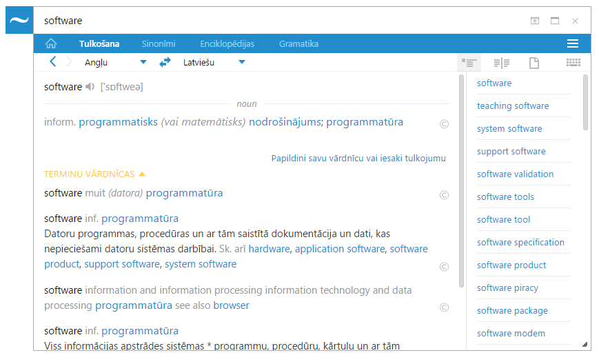The image size is (599, 364).
Task: Select the list layout view
Action: 469,63
